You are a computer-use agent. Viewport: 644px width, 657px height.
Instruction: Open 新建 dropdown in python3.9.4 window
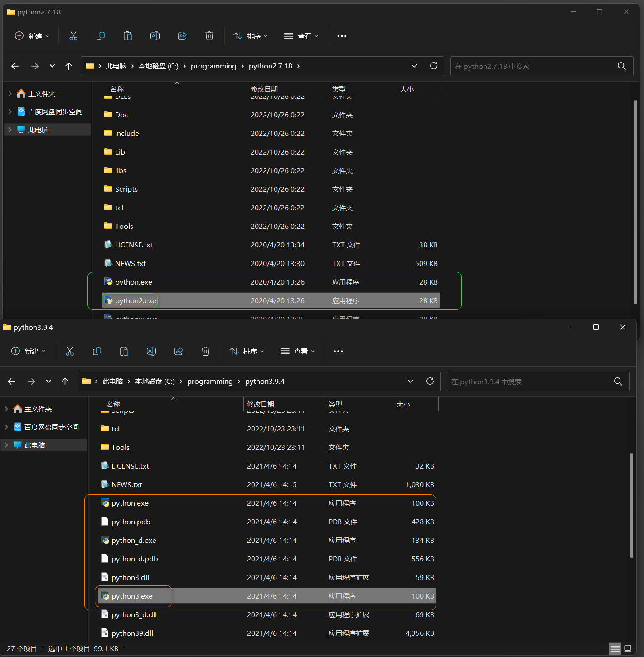[x=28, y=351]
